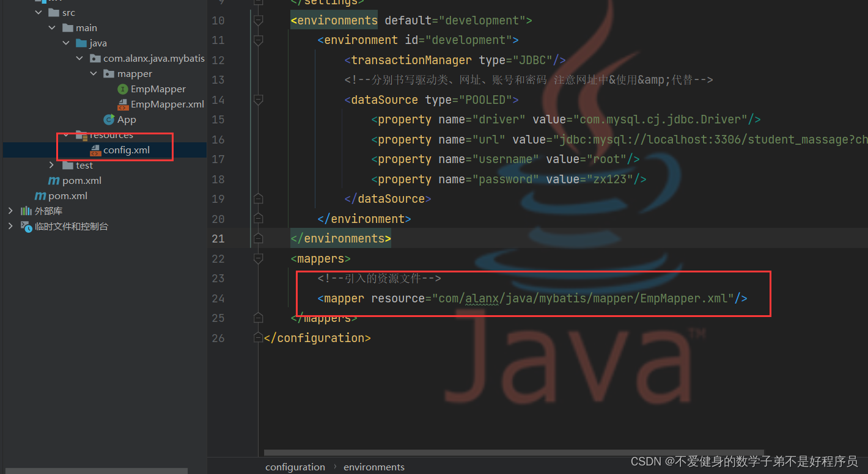The width and height of the screenshot is (868, 474).
Task: Click line number 24 in gutter
Action: pyautogui.click(x=218, y=298)
